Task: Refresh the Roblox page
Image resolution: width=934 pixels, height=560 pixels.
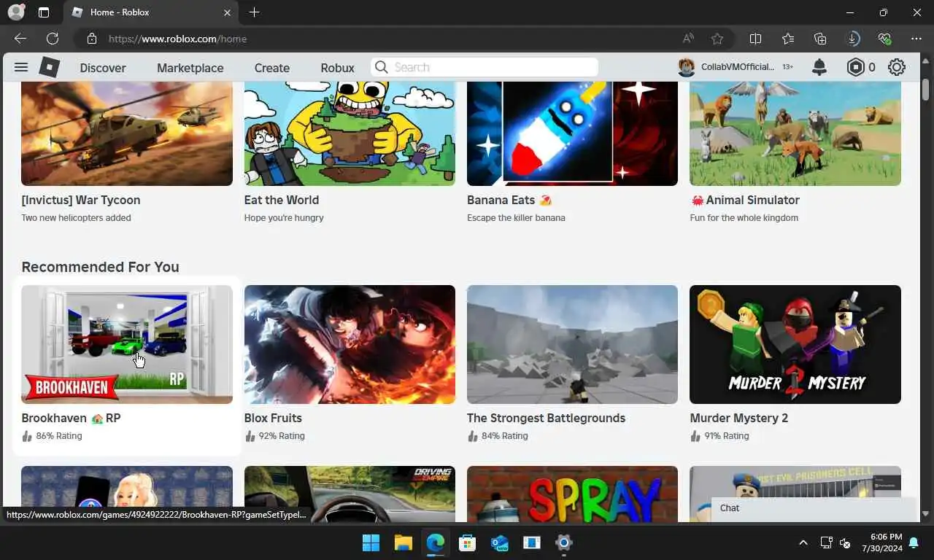Action: pyautogui.click(x=53, y=39)
